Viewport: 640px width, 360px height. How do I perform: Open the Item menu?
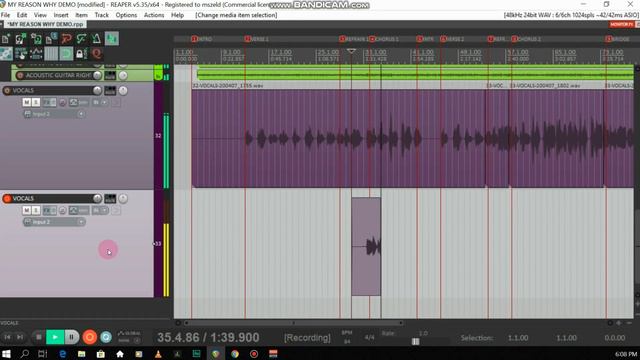click(81, 15)
